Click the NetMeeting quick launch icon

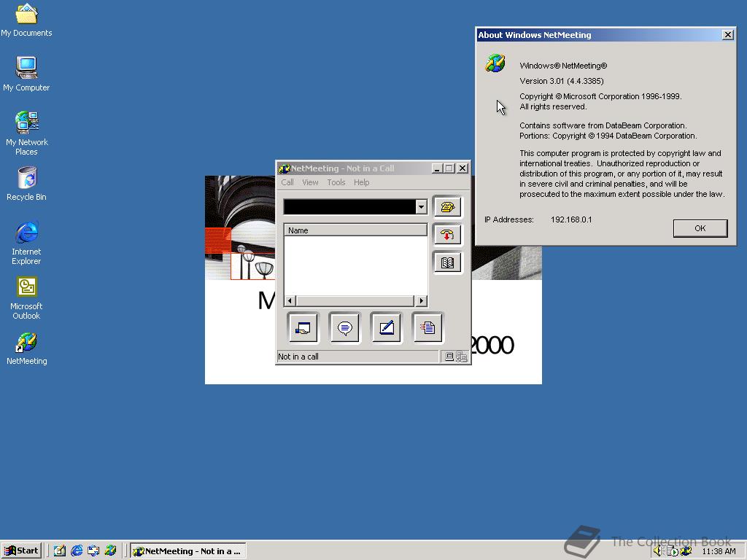pos(110,551)
